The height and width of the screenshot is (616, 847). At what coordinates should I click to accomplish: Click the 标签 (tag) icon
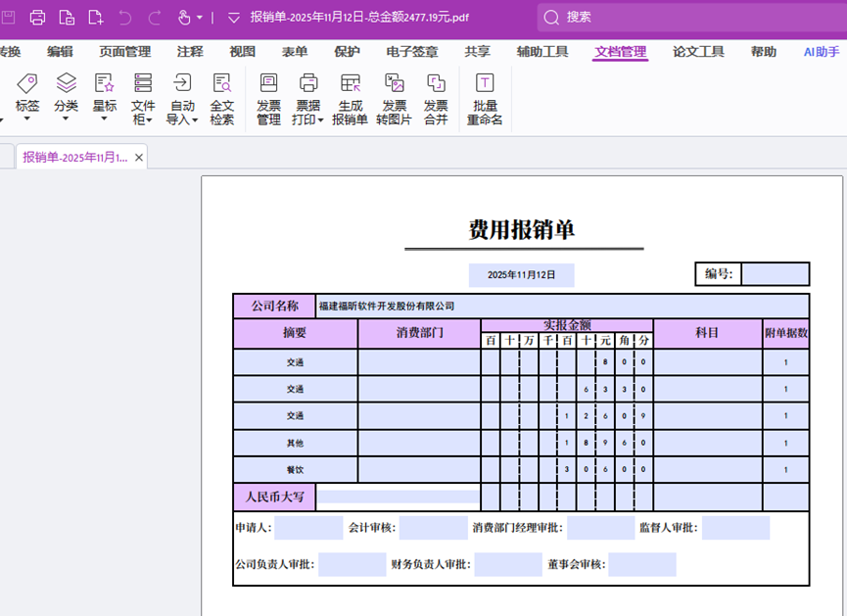pos(27,84)
